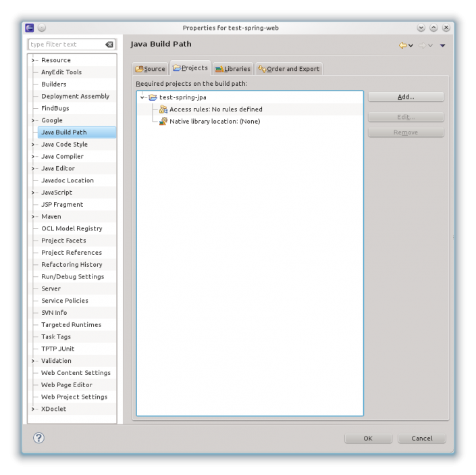Click the clear filter text icon
The image size is (476, 475).
pyautogui.click(x=109, y=45)
